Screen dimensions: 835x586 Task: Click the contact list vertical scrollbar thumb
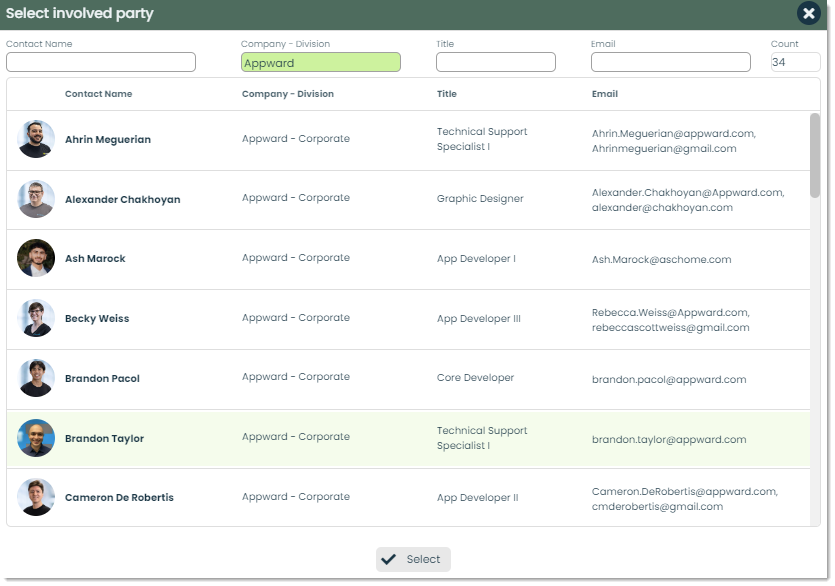coord(815,156)
